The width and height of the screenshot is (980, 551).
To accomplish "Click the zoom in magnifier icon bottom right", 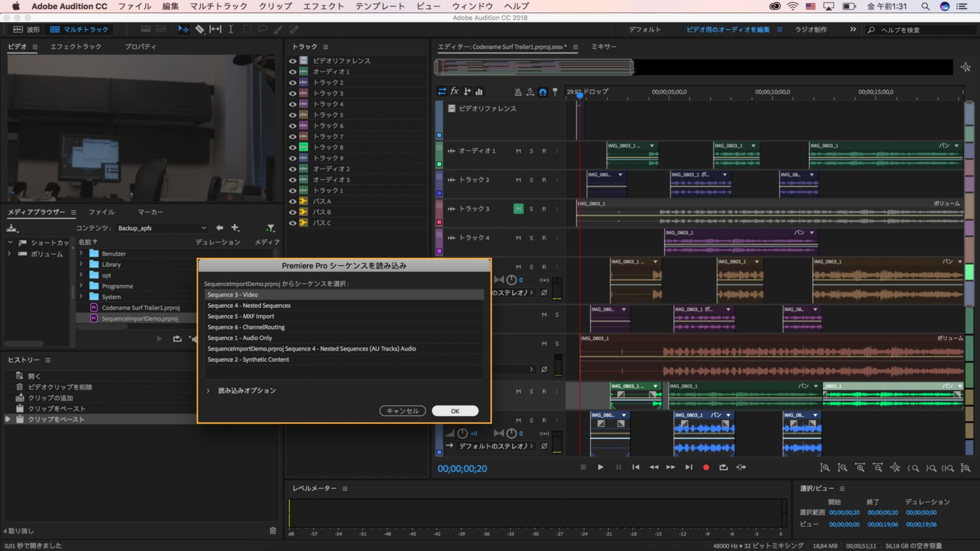I will 826,467.
